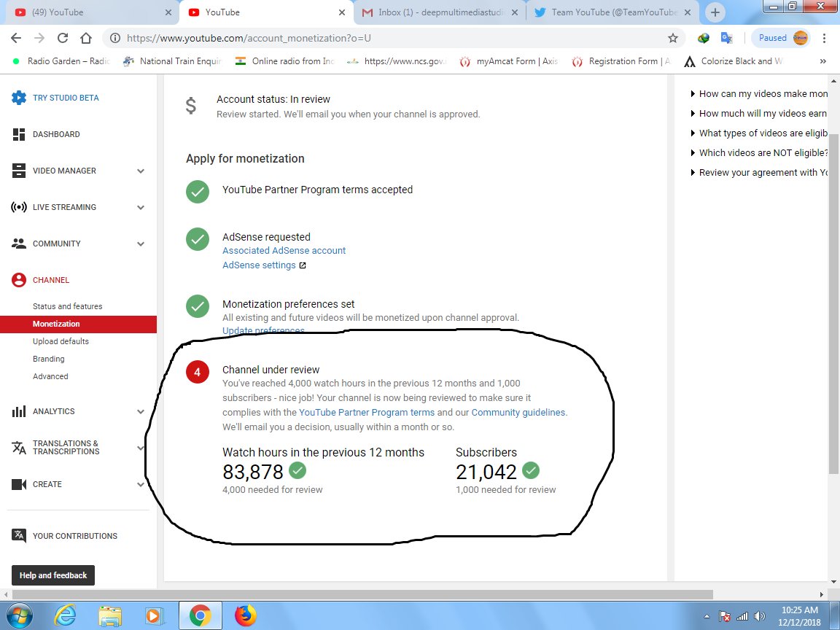Click the address bar URL field
Screen dimensions: 840x630
point(394,38)
